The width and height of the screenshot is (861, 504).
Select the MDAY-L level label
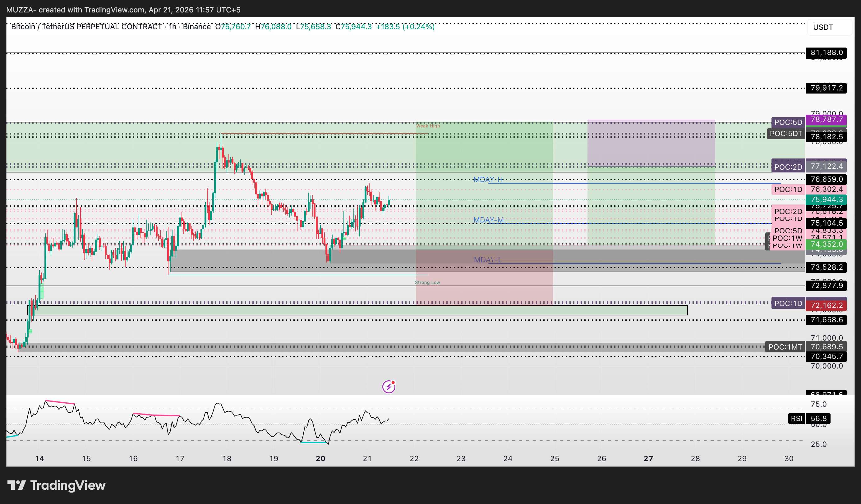pyautogui.click(x=488, y=260)
